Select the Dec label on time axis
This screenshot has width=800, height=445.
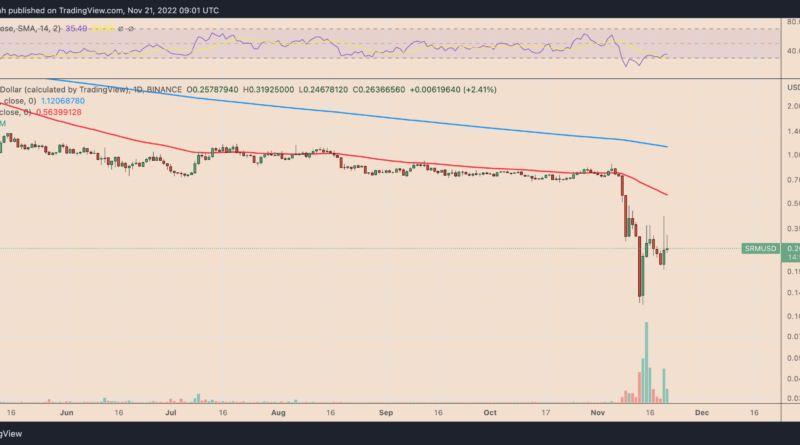pyautogui.click(x=701, y=411)
